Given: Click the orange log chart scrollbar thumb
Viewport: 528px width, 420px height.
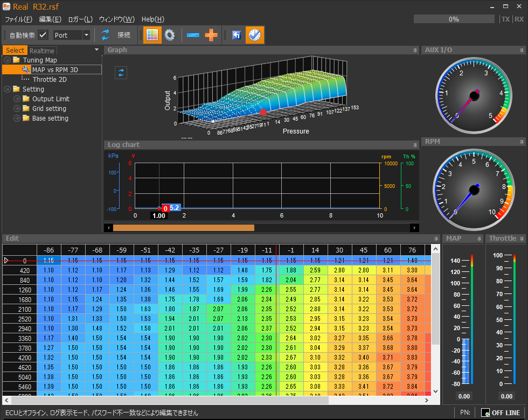Looking at the screenshot, I should pyautogui.click(x=184, y=228).
